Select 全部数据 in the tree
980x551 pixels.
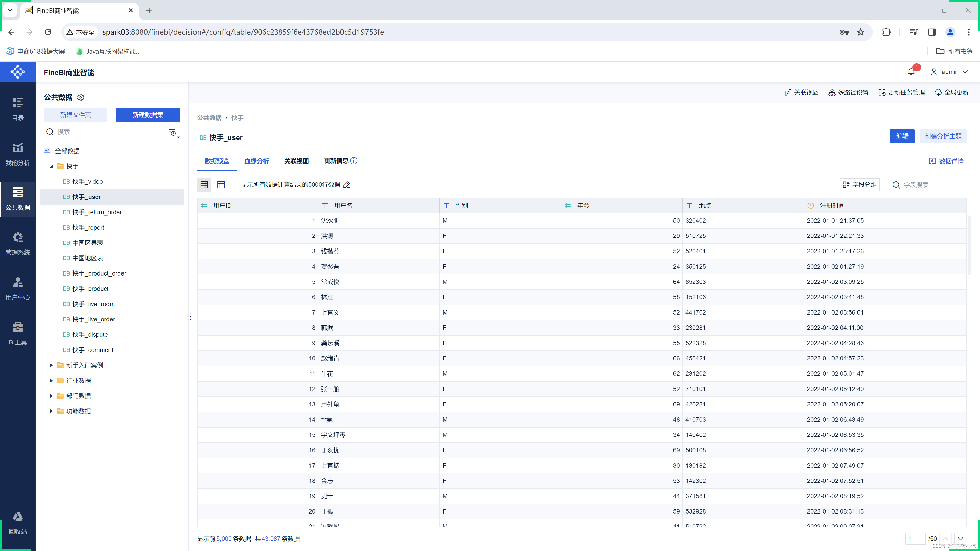[x=67, y=151]
